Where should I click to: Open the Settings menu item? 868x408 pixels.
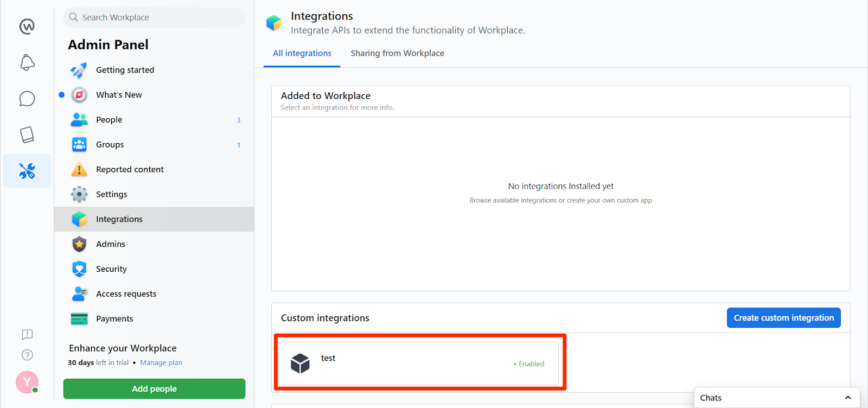111,194
